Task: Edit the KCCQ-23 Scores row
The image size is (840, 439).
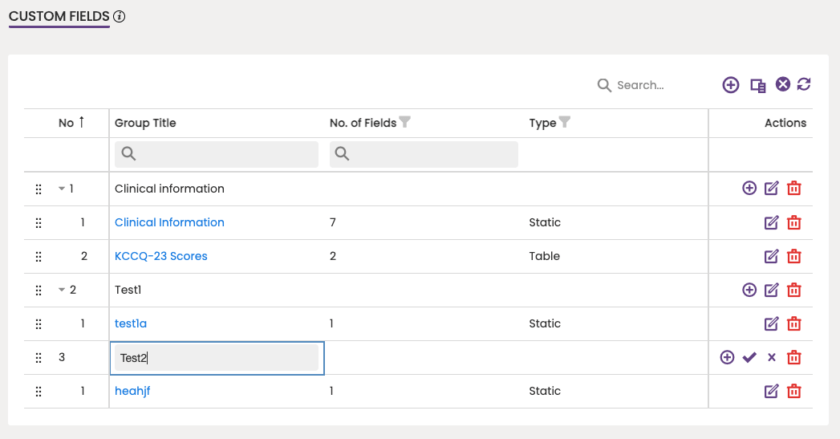Action: pos(771,256)
